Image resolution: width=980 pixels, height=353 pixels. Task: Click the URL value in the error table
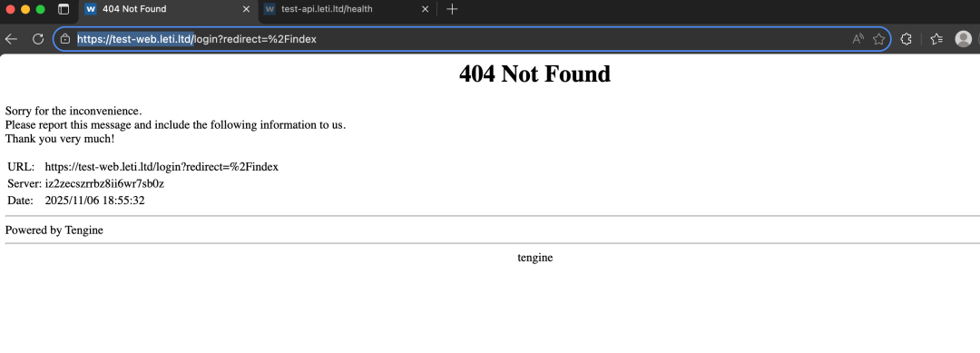tap(162, 167)
